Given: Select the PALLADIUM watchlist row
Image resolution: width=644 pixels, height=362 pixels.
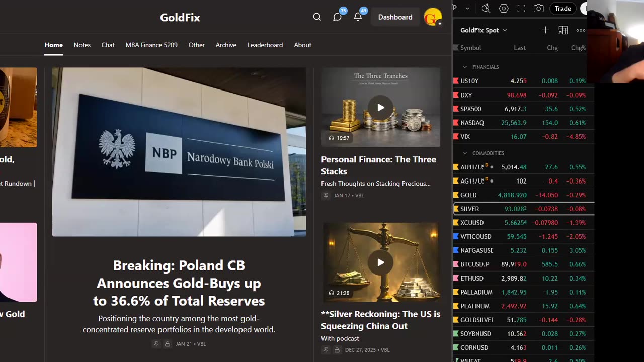Looking at the screenshot, I should coord(523,292).
